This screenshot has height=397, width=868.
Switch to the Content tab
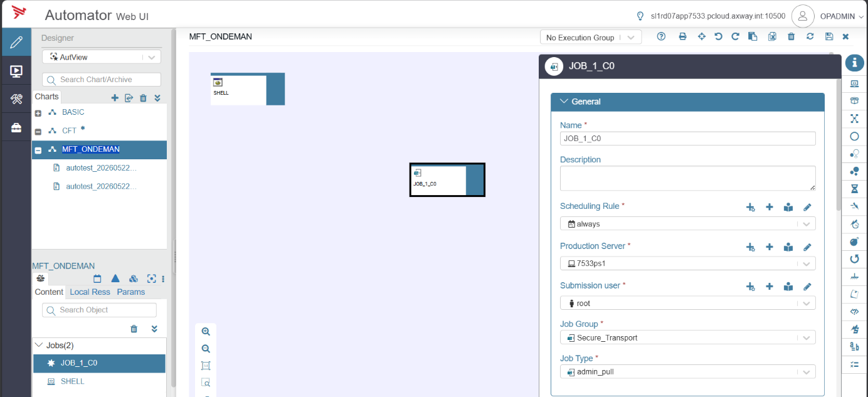pyautogui.click(x=49, y=292)
